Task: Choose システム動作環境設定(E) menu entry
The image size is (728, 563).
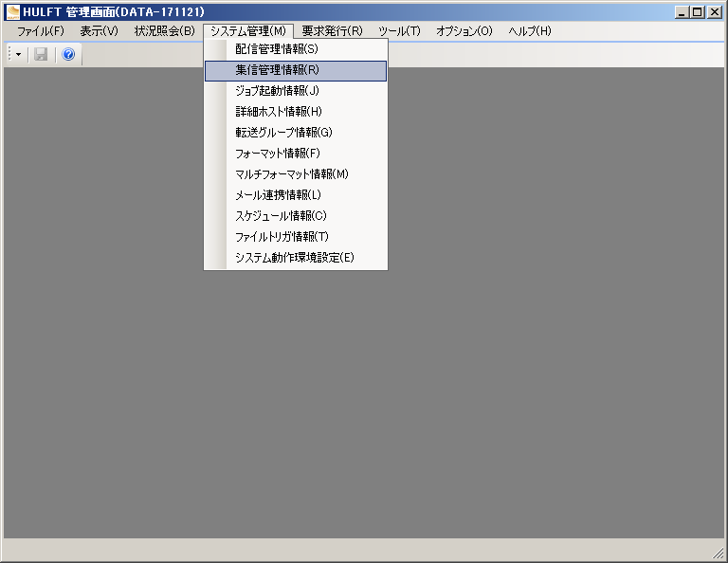Action: coord(296,258)
